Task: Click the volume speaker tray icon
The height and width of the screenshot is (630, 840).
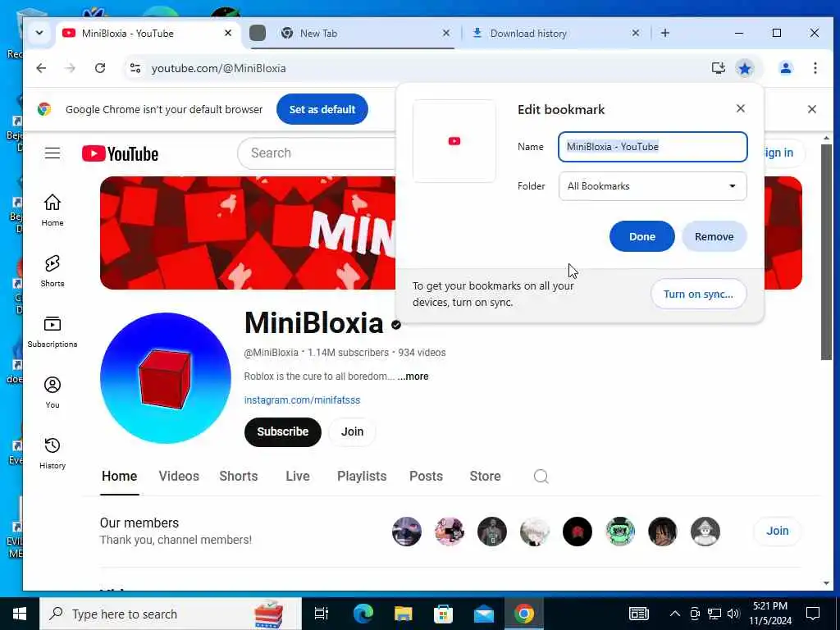Action: point(733,614)
